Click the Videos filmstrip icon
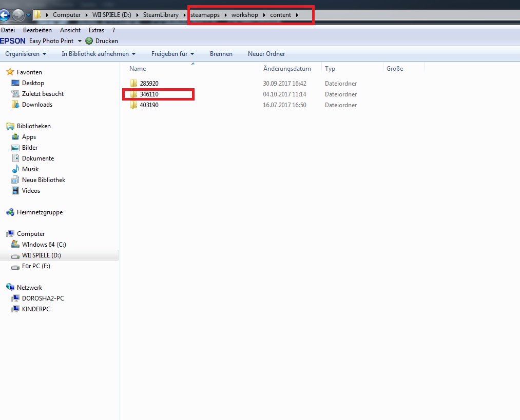520x420 pixels. (x=15, y=190)
